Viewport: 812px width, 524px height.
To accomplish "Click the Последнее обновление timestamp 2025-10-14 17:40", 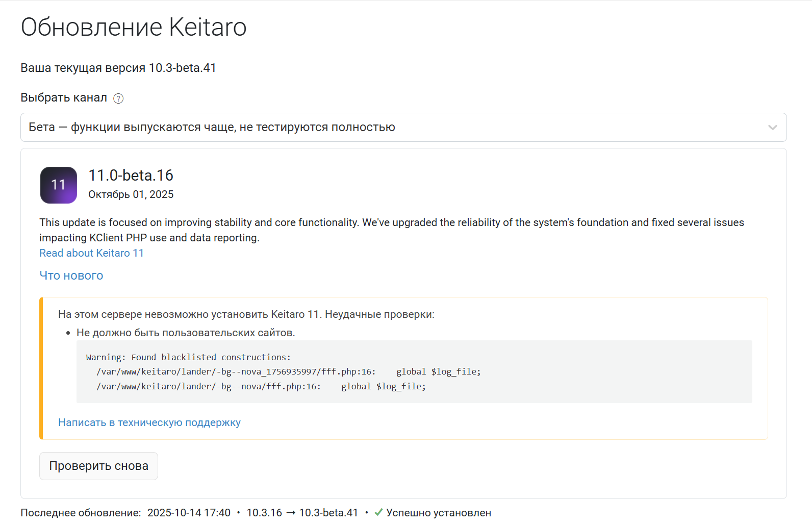I will 189,513.
